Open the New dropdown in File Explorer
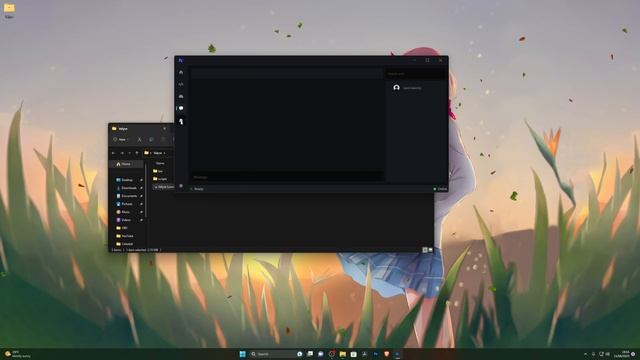The image size is (640, 360). tap(120, 140)
